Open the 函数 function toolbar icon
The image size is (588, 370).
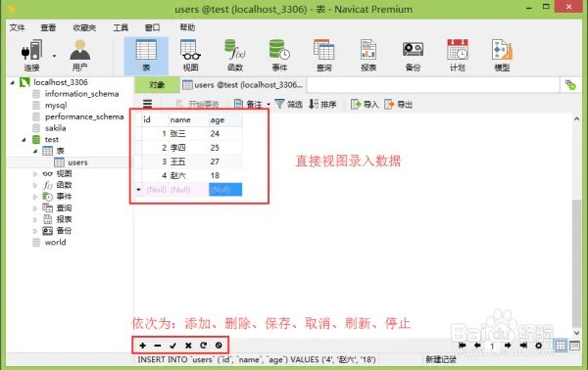(235, 56)
